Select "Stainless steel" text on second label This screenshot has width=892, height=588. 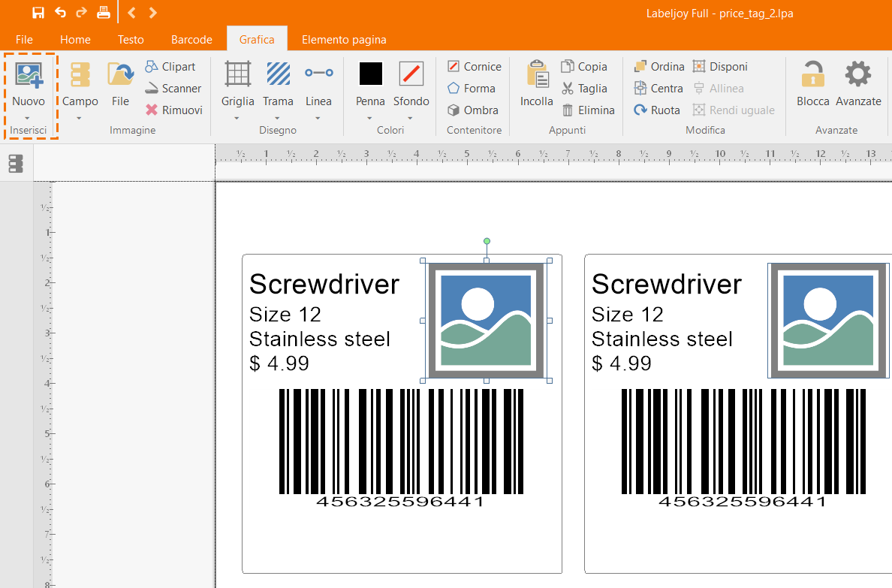[662, 339]
